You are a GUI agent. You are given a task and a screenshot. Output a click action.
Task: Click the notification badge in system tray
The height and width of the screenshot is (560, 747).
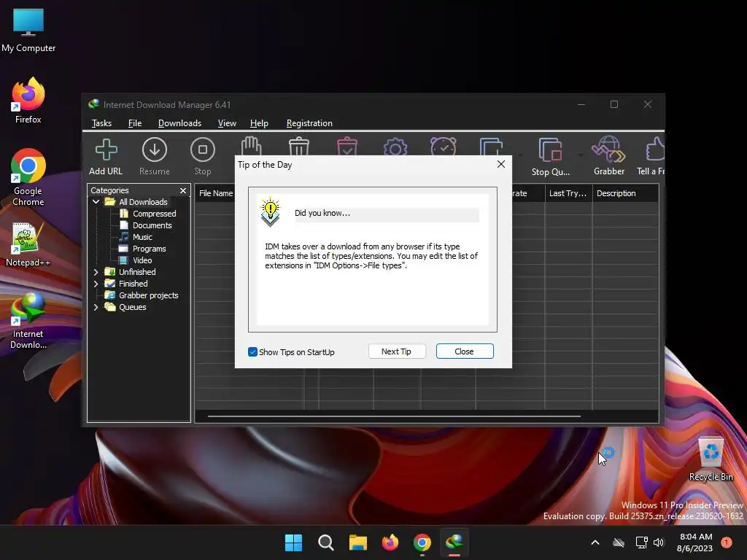[727, 542]
